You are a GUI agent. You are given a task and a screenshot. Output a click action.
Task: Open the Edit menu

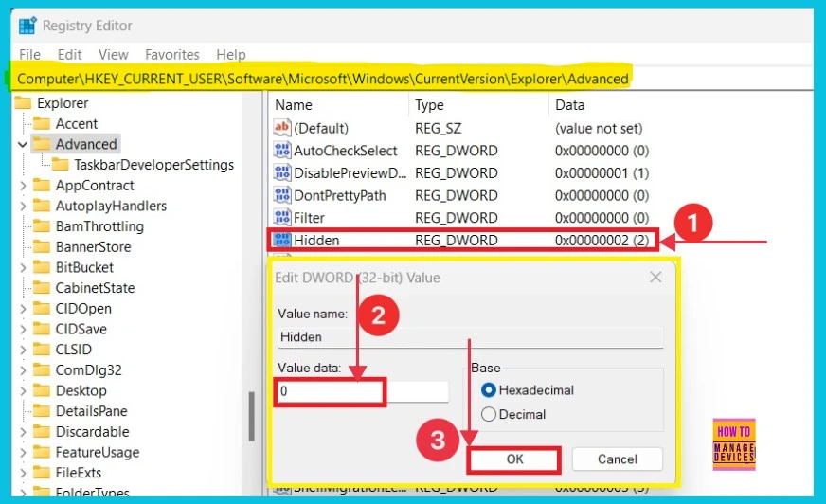(69, 54)
